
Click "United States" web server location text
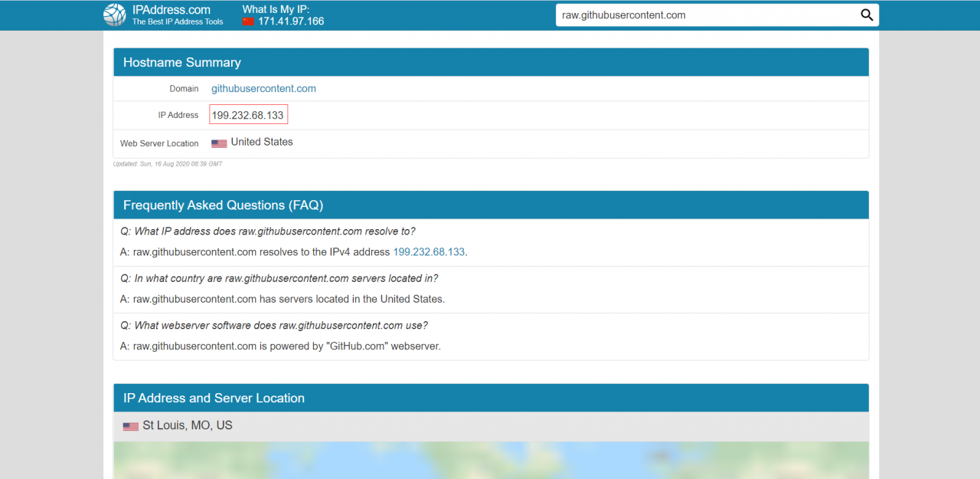(262, 143)
